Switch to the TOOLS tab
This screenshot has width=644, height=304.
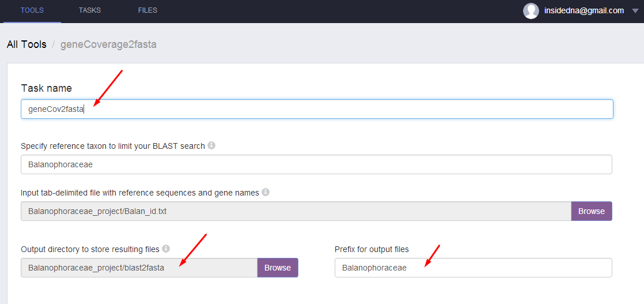[x=32, y=10]
